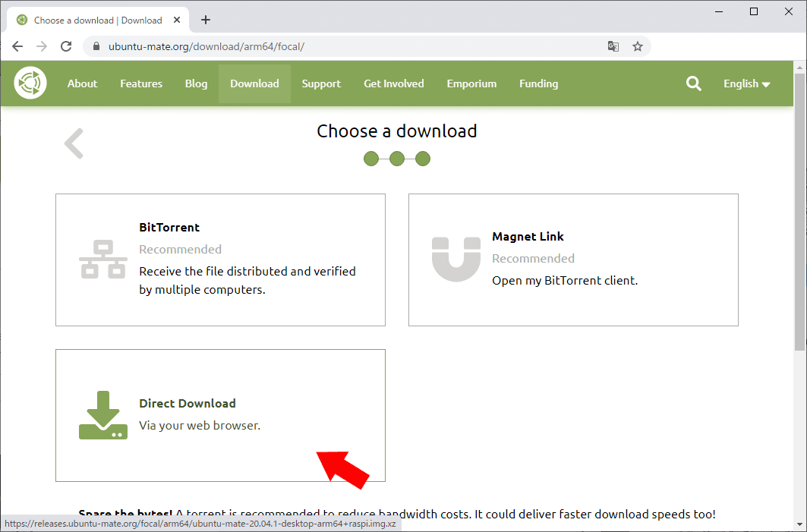Open the Get Involved menu
This screenshot has width=807, height=532.
coord(394,84)
